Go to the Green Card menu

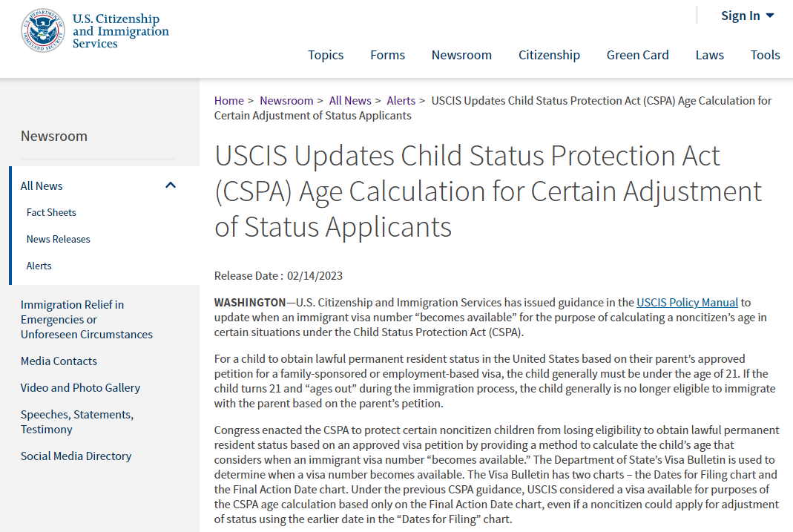pos(637,55)
